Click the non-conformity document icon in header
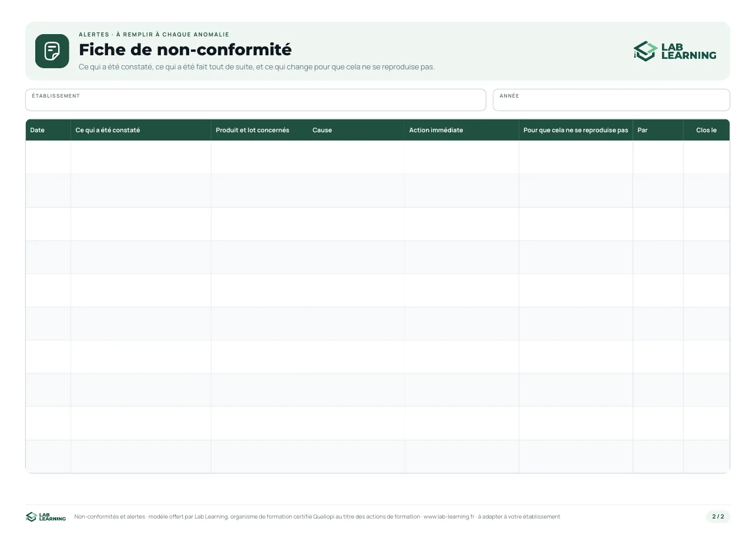This screenshot has height=535, width=756. coord(52,51)
